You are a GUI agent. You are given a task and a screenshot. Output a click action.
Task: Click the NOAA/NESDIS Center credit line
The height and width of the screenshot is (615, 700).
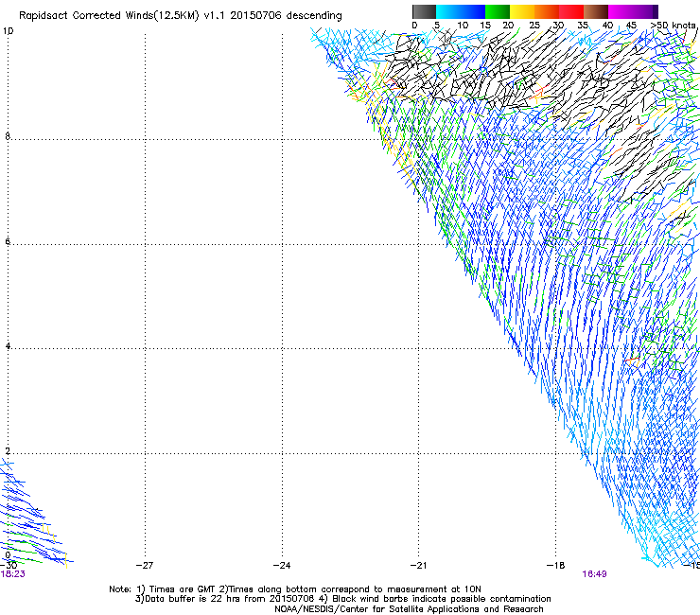409,609
